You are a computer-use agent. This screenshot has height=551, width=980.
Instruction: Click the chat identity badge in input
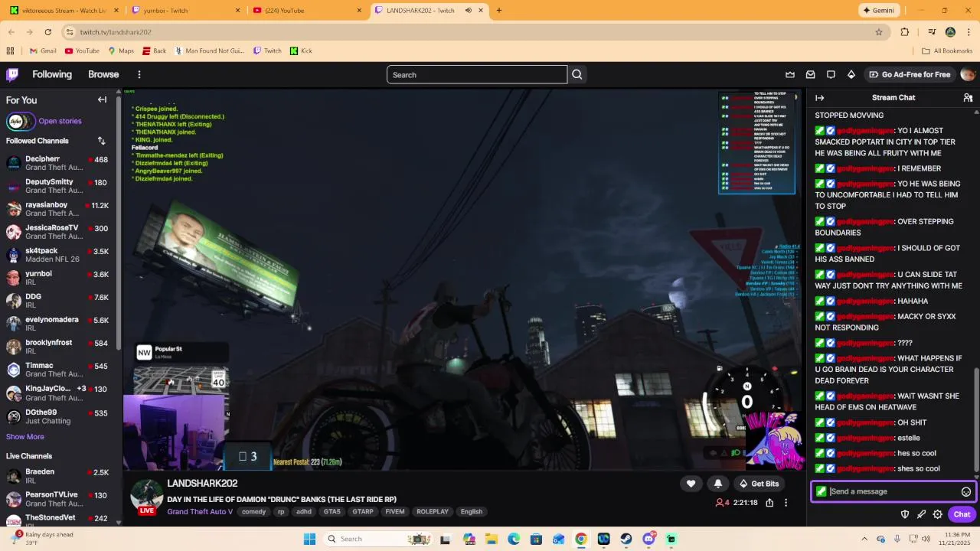821,491
